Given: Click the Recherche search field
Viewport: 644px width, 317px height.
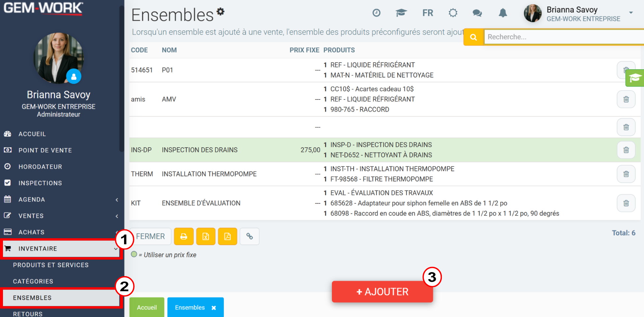Looking at the screenshot, I should [564, 37].
